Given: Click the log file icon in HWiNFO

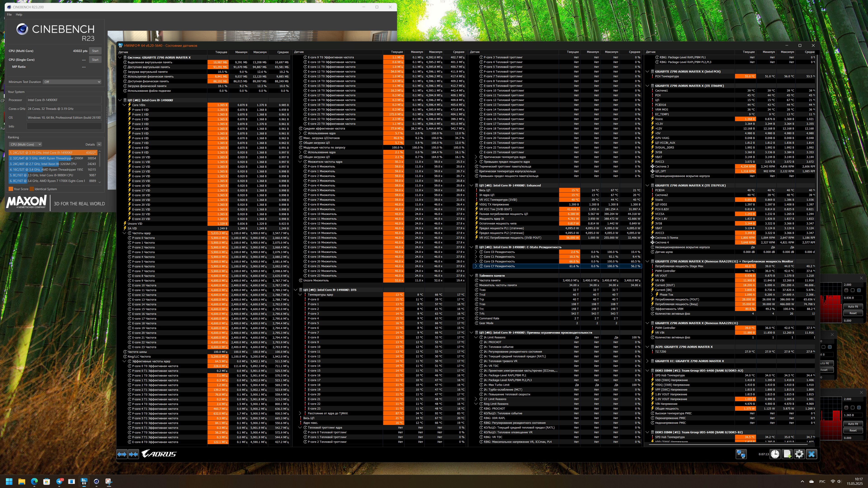Looking at the screenshot, I should tap(787, 454).
